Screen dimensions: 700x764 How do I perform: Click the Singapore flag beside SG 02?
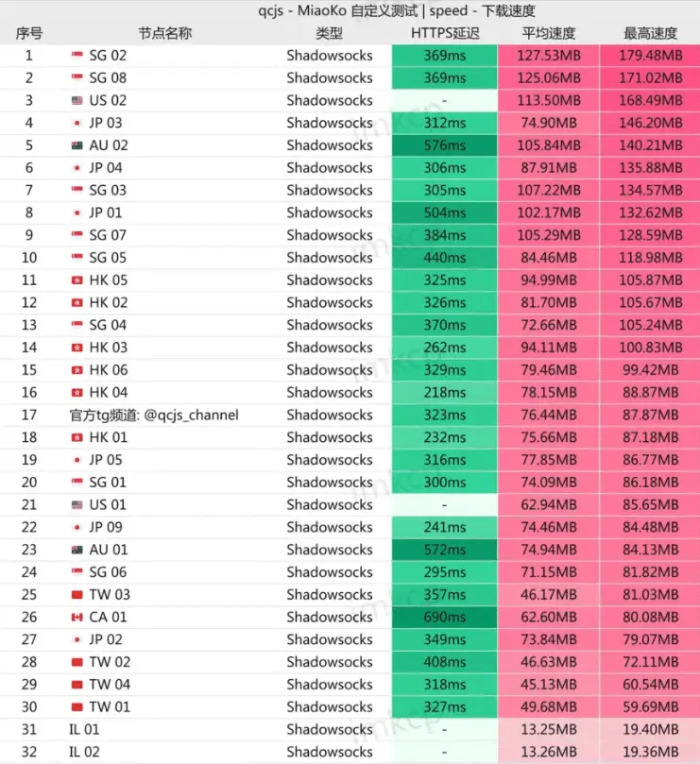click(x=77, y=56)
